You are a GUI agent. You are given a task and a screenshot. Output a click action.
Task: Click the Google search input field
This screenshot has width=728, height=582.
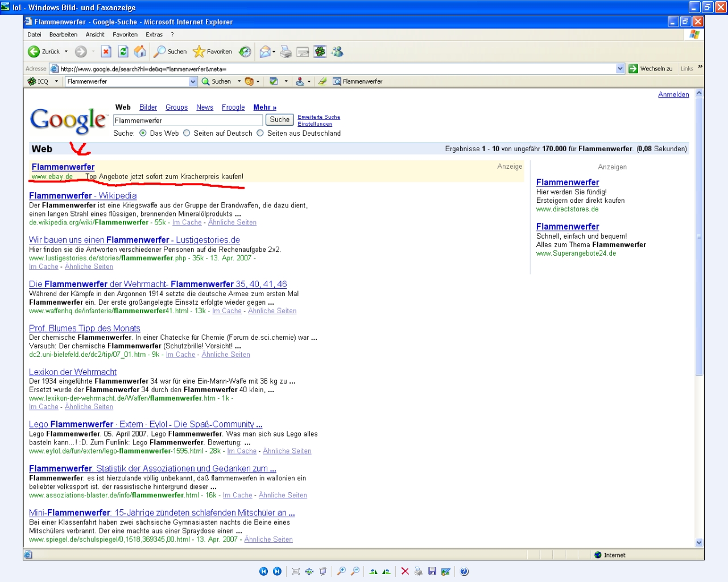pos(188,120)
